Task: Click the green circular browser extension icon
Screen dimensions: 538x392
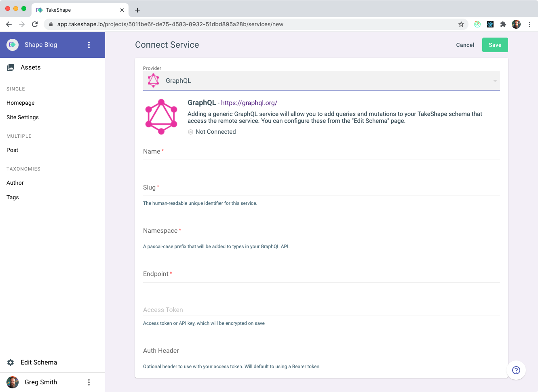Action: pyautogui.click(x=477, y=24)
